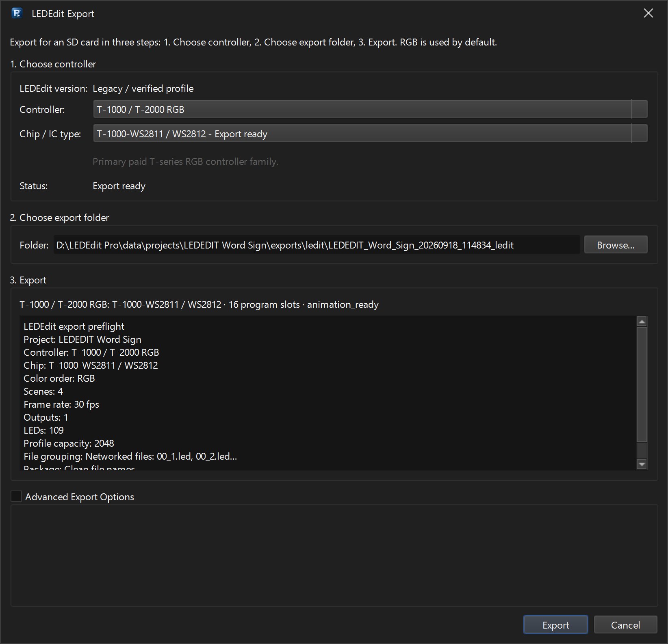The image size is (668, 644).
Task: Close the LEDEdit Export dialog
Action: pos(648,13)
